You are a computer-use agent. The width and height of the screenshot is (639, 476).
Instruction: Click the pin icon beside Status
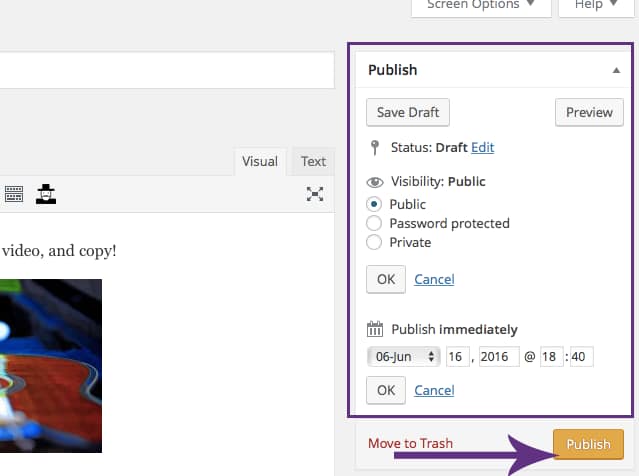tap(375, 148)
